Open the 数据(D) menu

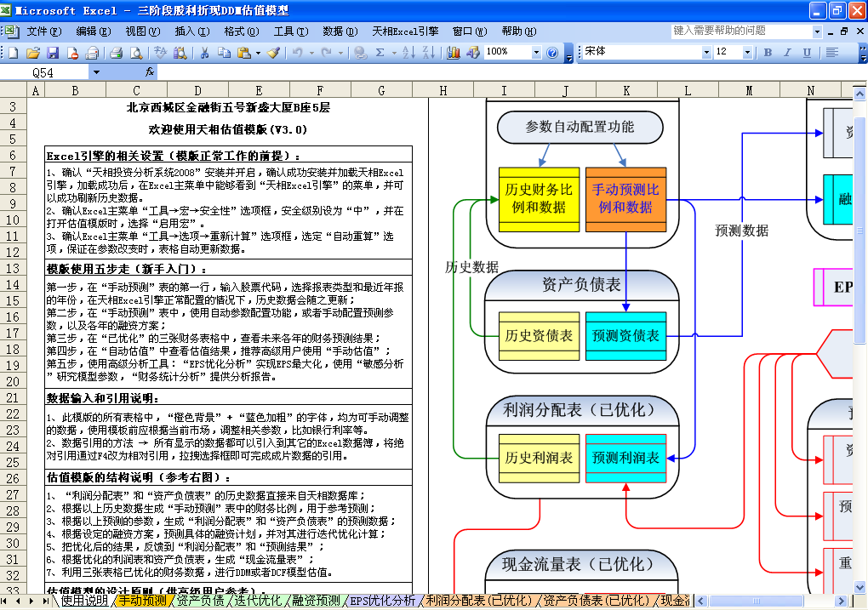pyautogui.click(x=340, y=31)
